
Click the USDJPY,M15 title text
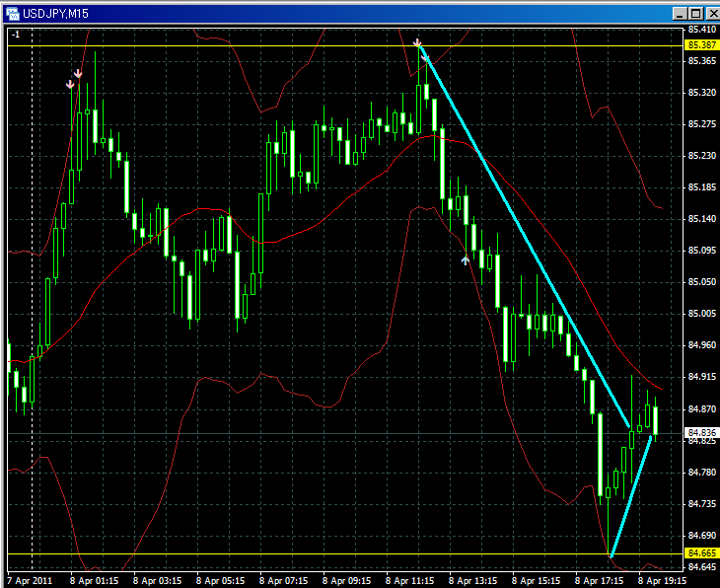click(x=56, y=13)
